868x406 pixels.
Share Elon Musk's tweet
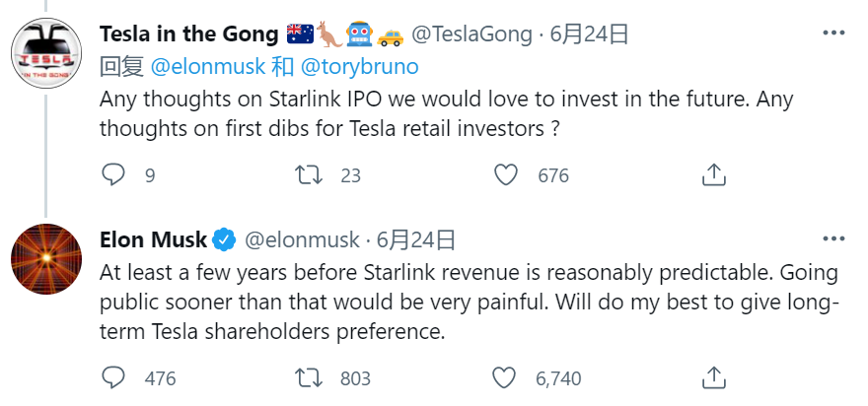[x=713, y=377]
